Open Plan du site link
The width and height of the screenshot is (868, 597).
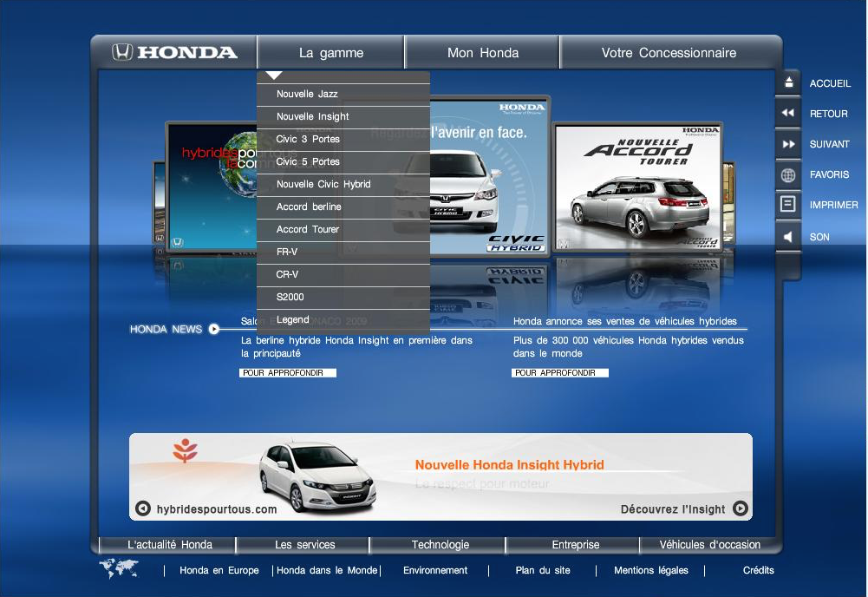point(543,570)
